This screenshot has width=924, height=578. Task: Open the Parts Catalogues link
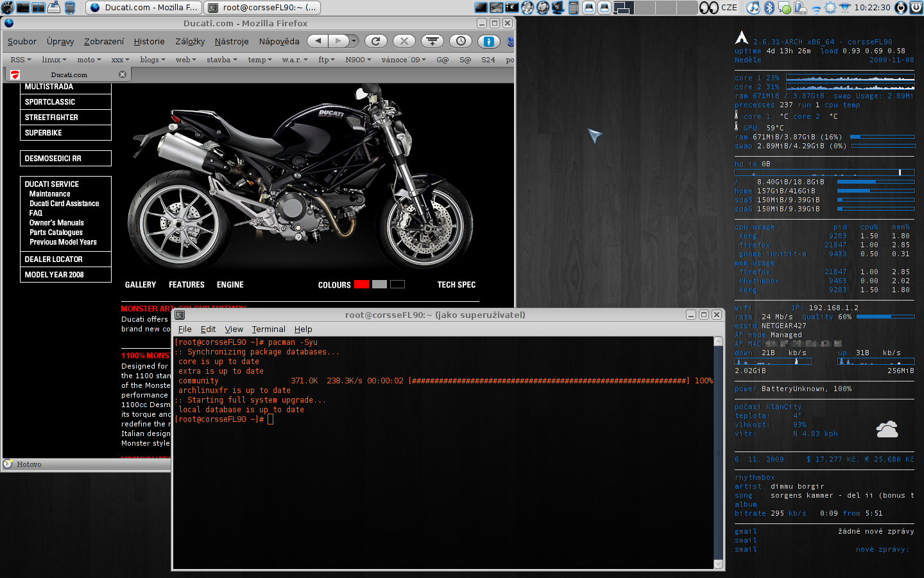coord(56,232)
